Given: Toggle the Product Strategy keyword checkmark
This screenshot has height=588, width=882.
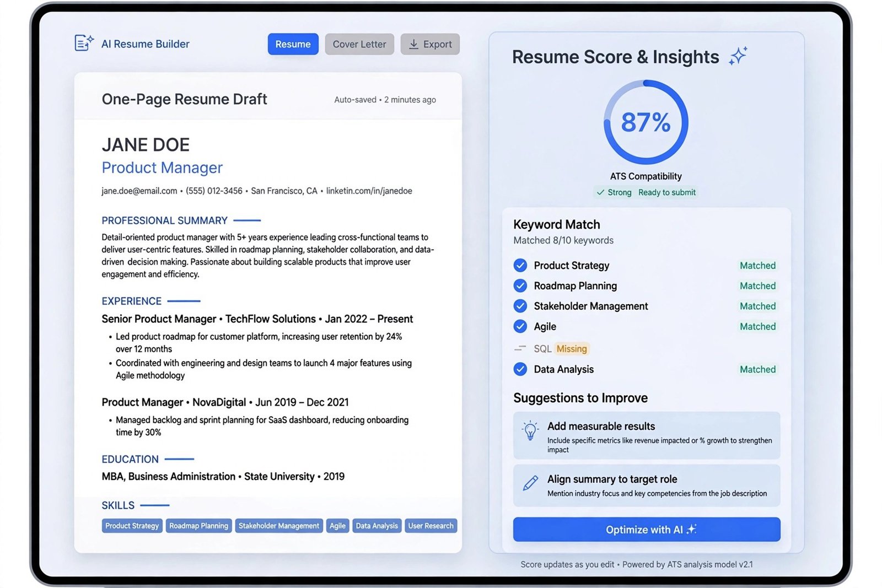Looking at the screenshot, I should click(x=520, y=266).
